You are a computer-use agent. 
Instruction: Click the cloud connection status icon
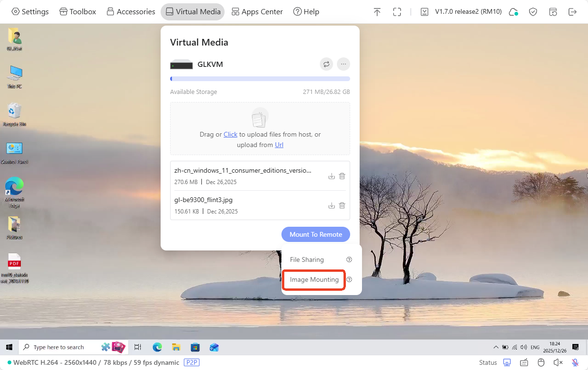[513, 12]
